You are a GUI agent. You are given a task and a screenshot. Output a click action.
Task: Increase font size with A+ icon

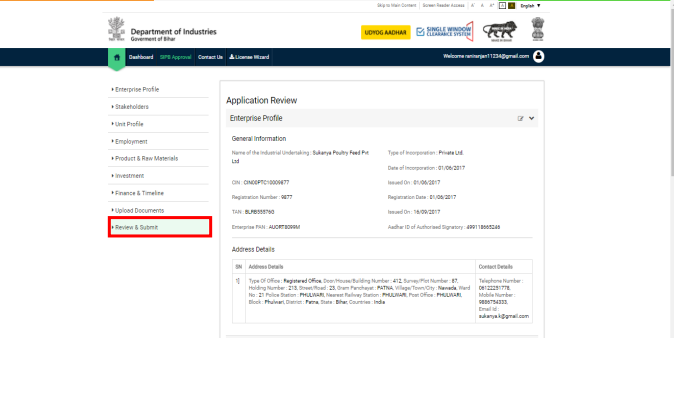[492, 6]
